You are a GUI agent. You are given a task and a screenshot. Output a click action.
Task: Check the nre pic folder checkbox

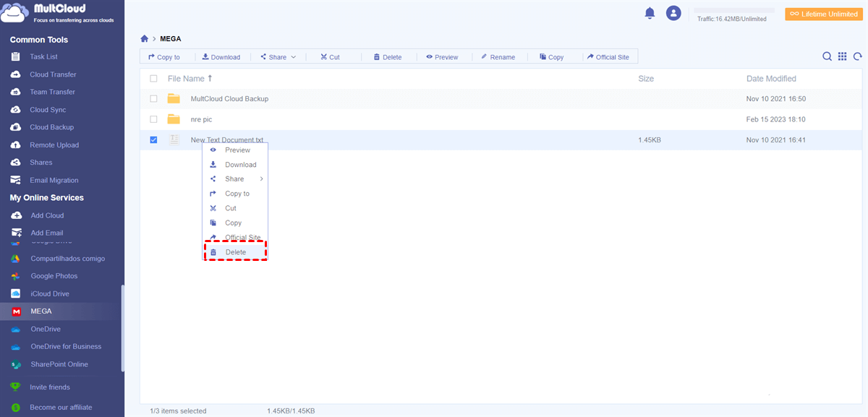pyautogui.click(x=153, y=119)
